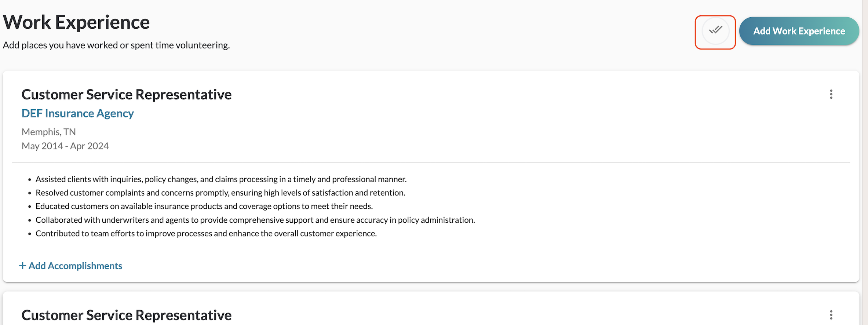Click the double-checkmark icon button
Image resolution: width=868 pixels, height=325 pixels.
[715, 31]
